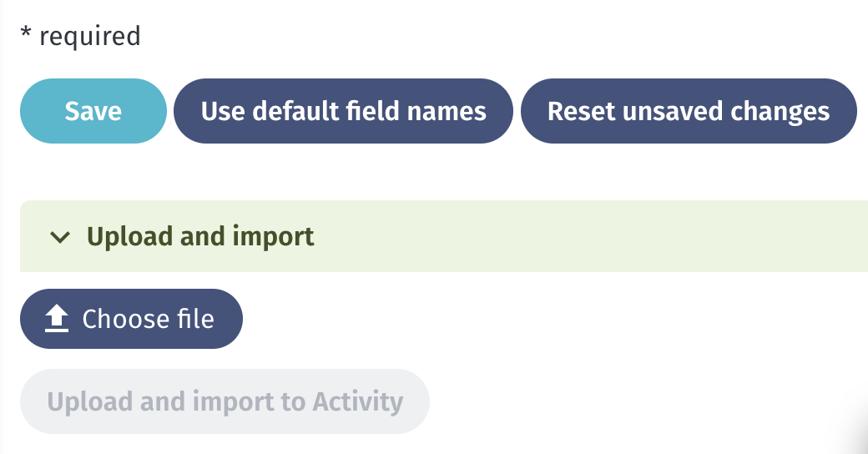The image size is (868, 454).
Task: Click the greyed-out Upload and import button
Action: tap(225, 401)
